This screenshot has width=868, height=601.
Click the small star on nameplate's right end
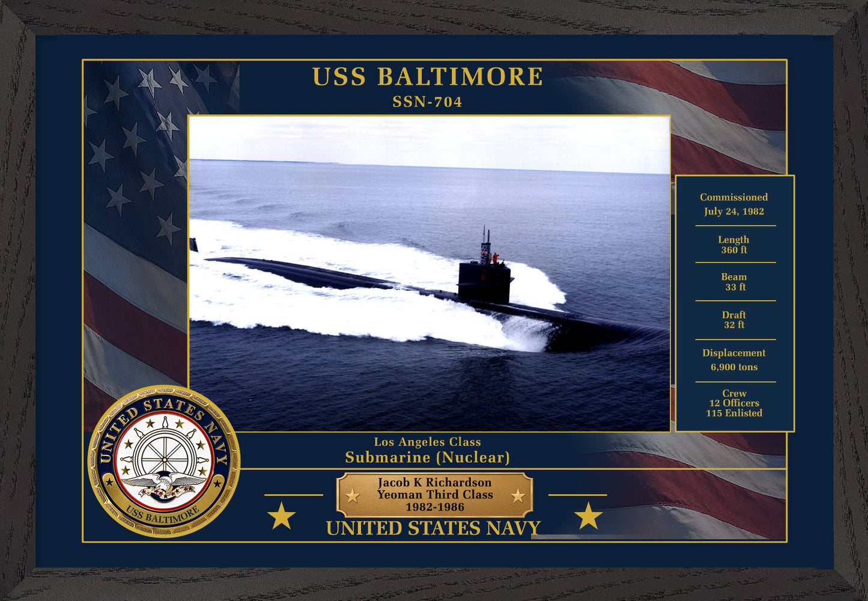pos(518,496)
